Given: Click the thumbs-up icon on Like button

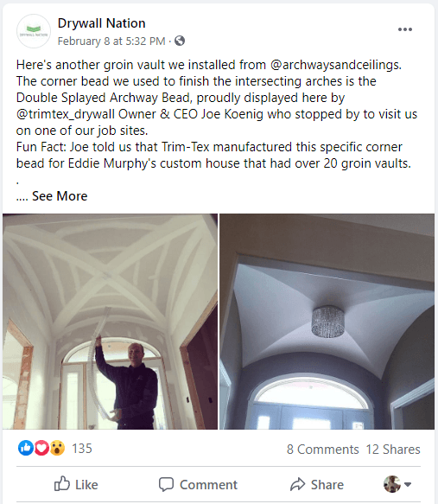Looking at the screenshot, I should tap(62, 483).
